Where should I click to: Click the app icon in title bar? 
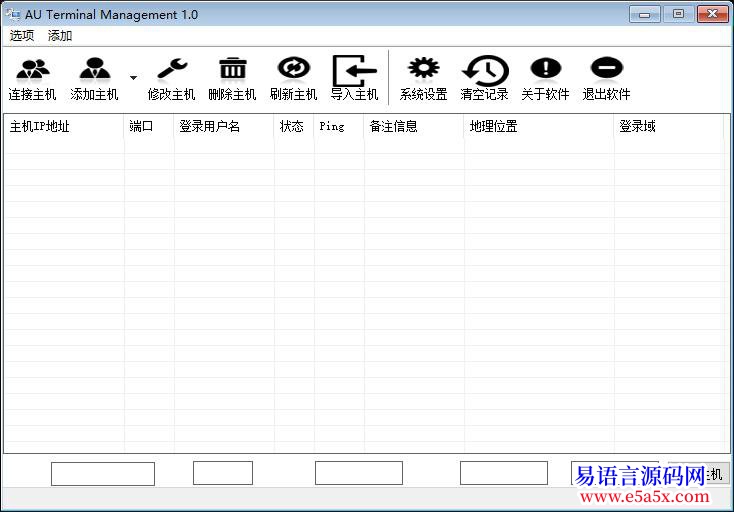click(13, 15)
